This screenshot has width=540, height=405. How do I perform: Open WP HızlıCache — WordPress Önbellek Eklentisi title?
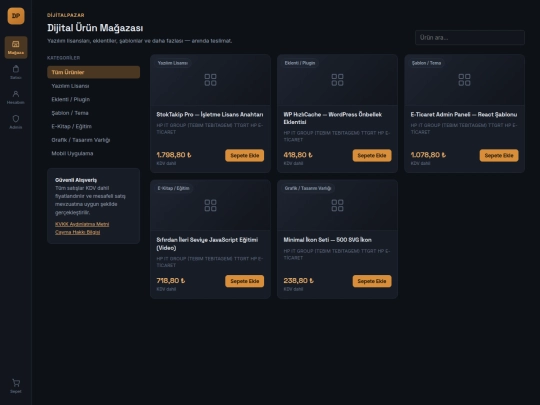(x=333, y=118)
